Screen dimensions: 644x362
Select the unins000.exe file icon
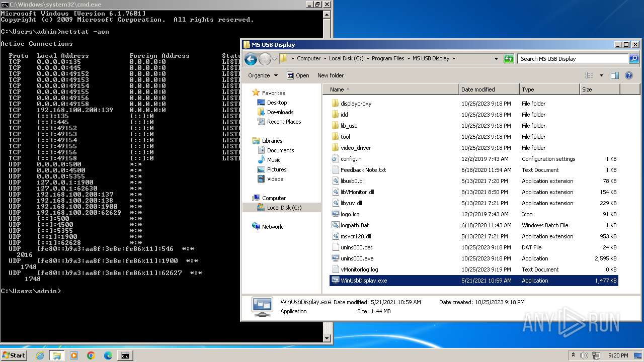pyautogui.click(x=336, y=258)
